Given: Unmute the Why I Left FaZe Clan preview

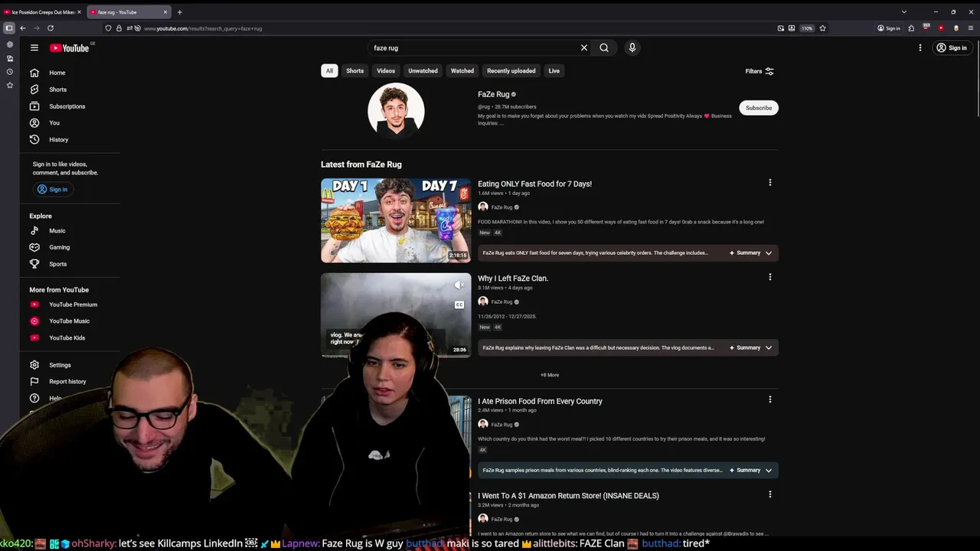Looking at the screenshot, I should (459, 285).
